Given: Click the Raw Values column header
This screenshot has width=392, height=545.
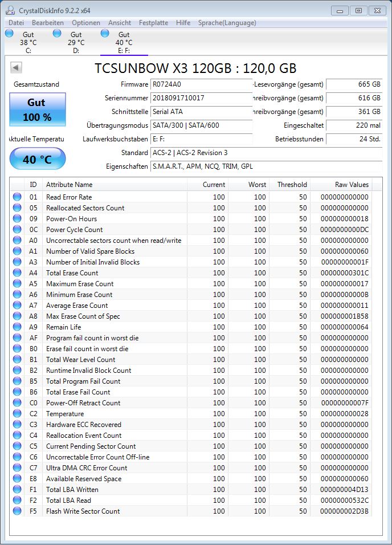Looking at the screenshot, I should click(x=341, y=185).
